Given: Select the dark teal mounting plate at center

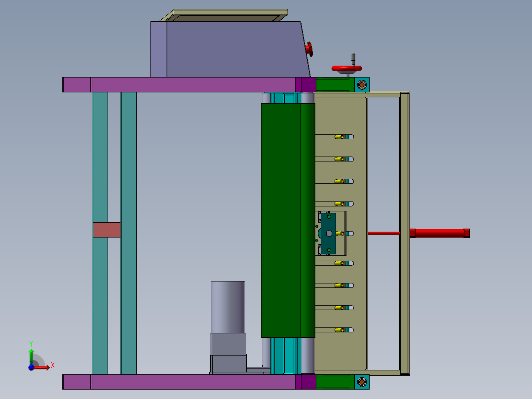Looking at the screenshot, I should click(329, 234).
